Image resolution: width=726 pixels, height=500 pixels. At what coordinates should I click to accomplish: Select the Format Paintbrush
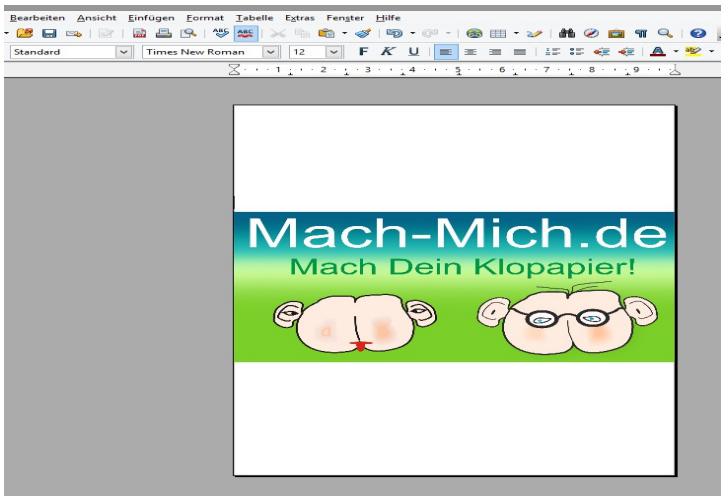(363, 33)
